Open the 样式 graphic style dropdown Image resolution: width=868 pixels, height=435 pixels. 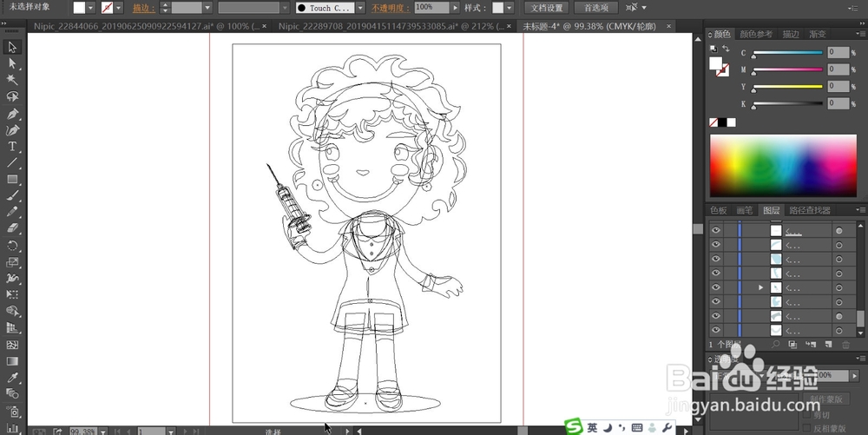pos(510,8)
